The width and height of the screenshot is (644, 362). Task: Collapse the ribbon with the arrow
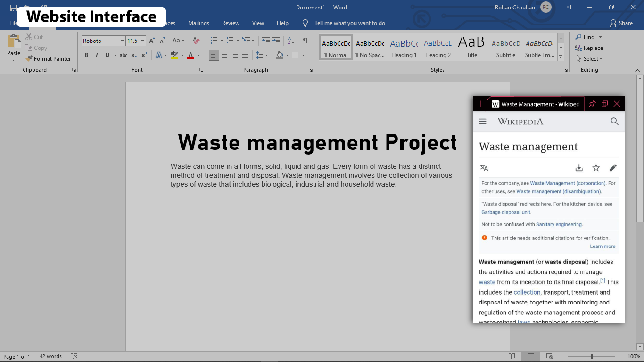(x=637, y=70)
